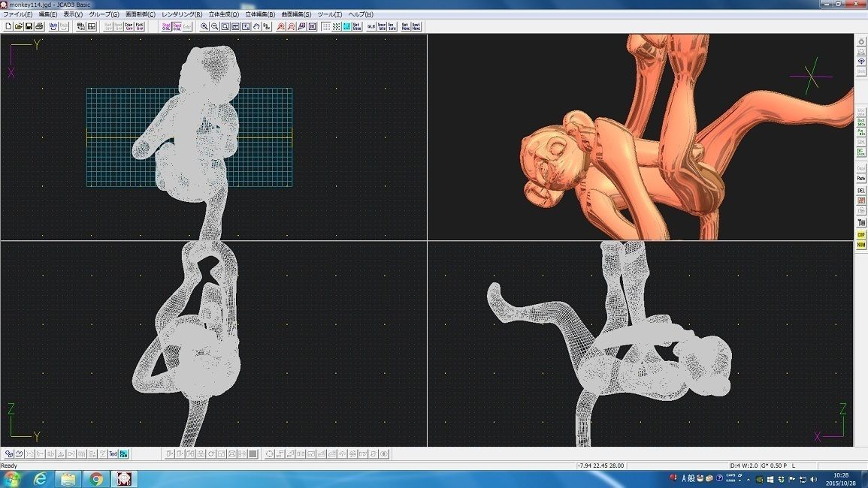Zoom out with the minus magnifier
Image resolution: width=868 pixels, height=488 pixels.
click(x=215, y=26)
